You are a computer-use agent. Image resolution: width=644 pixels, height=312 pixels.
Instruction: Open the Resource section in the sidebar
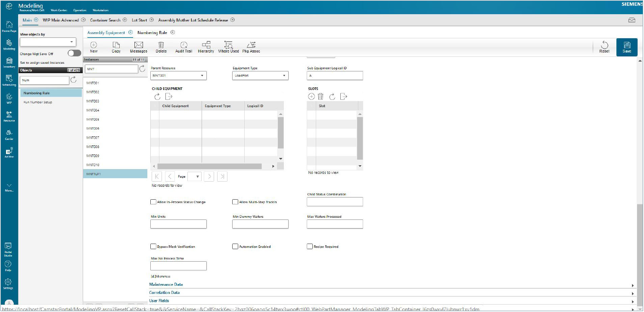pos(9,116)
